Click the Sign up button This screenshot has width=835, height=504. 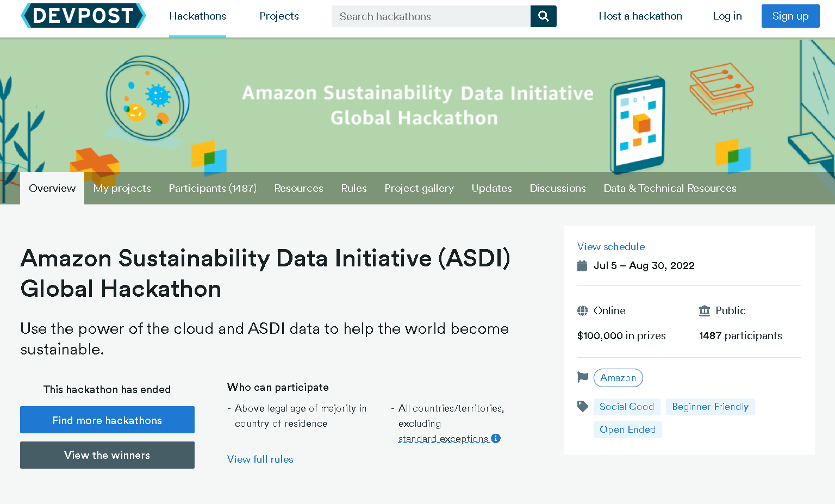click(790, 16)
